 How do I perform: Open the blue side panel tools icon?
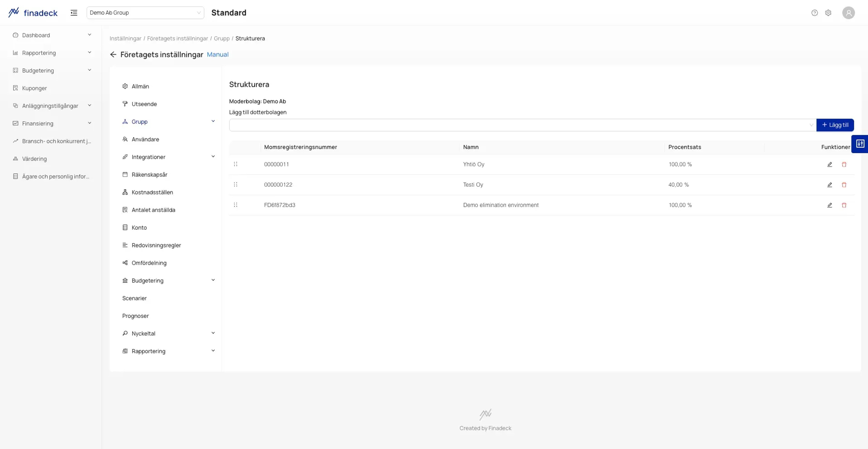click(860, 144)
